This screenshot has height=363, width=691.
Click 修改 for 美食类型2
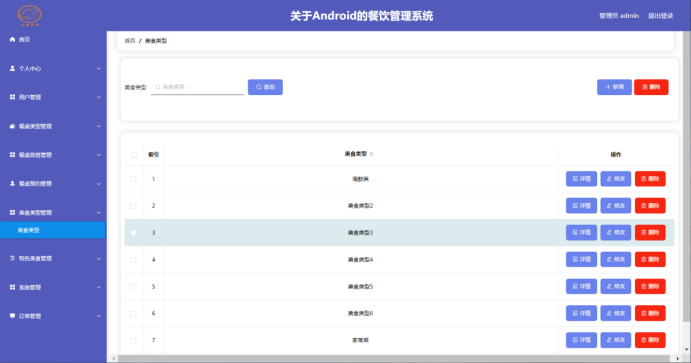tap(616, 206)
